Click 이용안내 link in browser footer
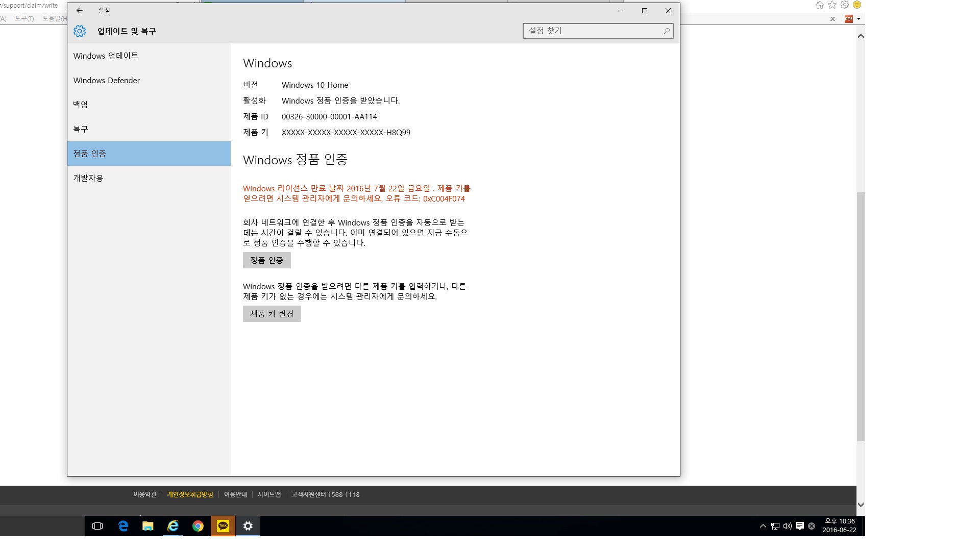Viewport: 980px width, 551px height. 236,494
